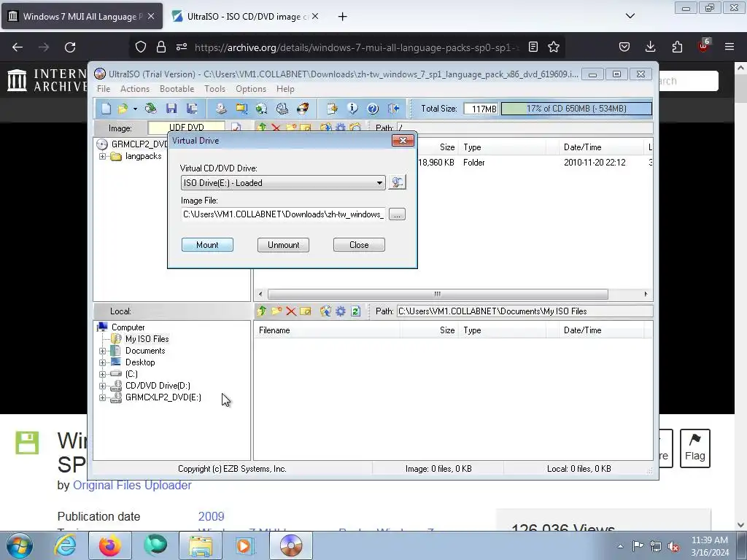
Task: Click the blue Help question-mark icon
Action: [x=373, y=109]
